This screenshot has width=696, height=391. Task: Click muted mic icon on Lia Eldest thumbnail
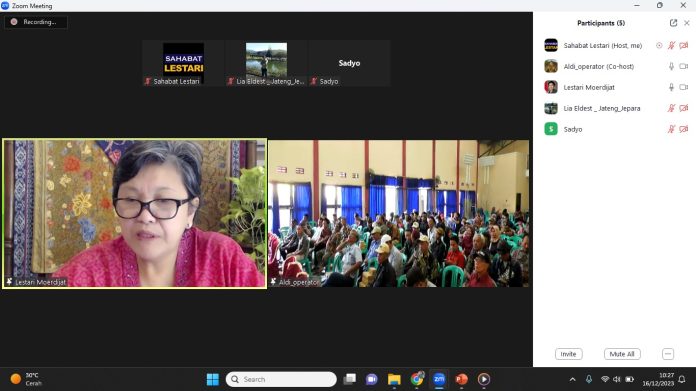pos(231,81)
